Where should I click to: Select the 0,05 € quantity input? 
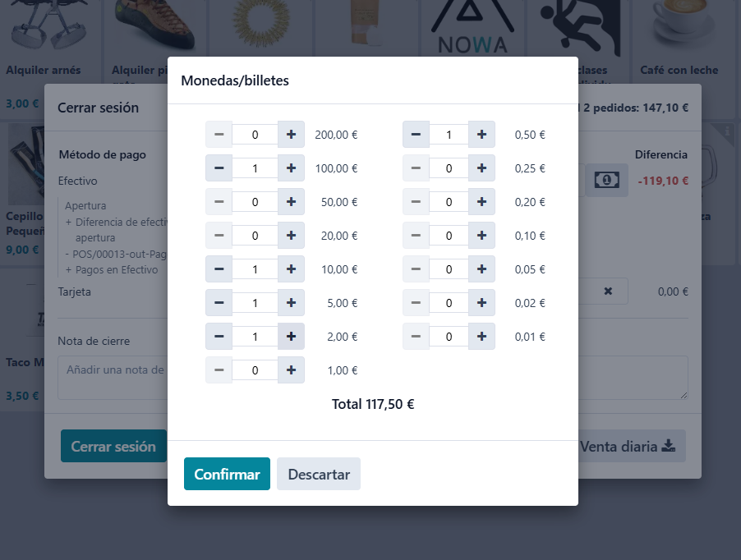449,269
